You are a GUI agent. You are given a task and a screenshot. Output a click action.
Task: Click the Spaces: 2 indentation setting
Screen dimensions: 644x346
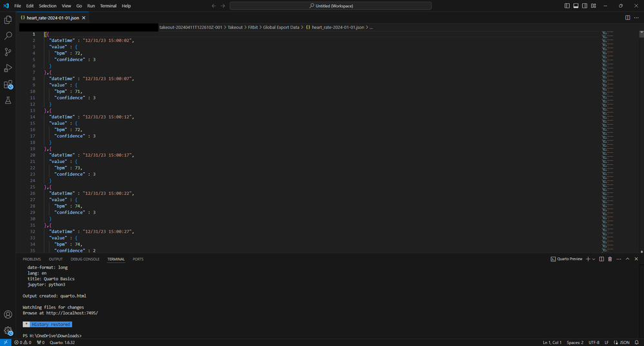575,342
